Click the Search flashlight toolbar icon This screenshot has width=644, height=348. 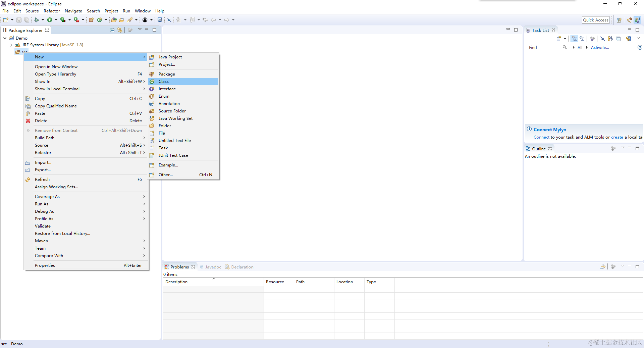[130, 20]
